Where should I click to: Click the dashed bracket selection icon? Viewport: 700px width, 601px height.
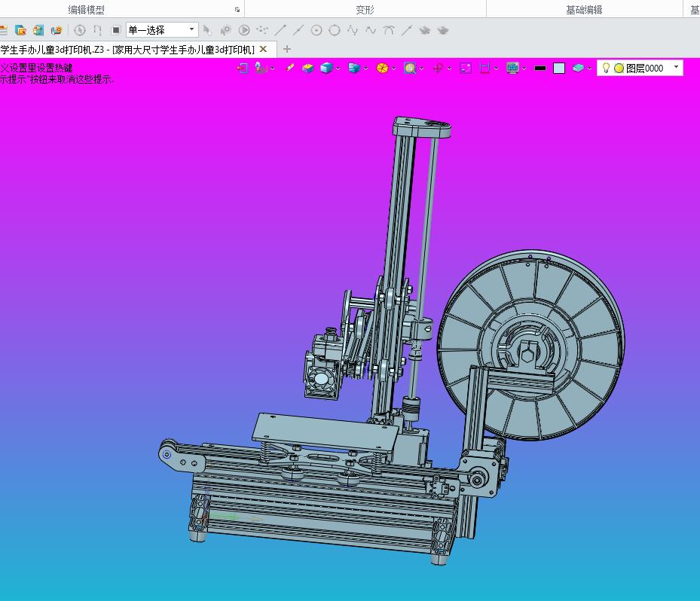[97, 30]
